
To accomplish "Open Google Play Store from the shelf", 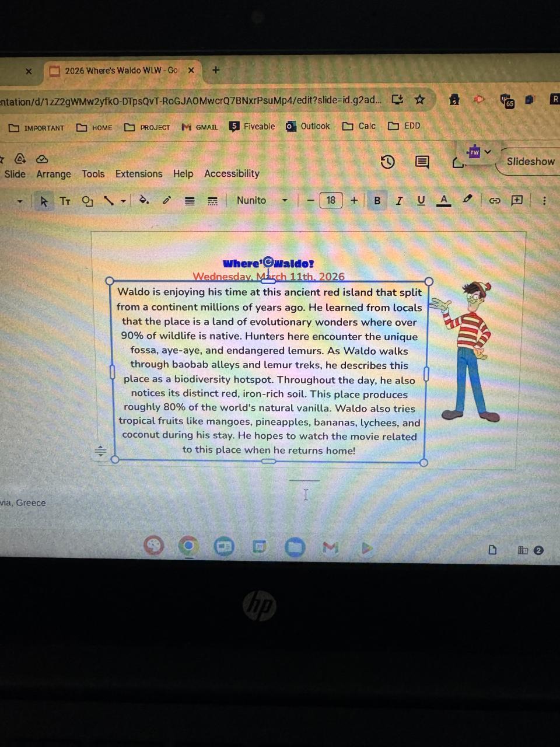I will (366, 547).
